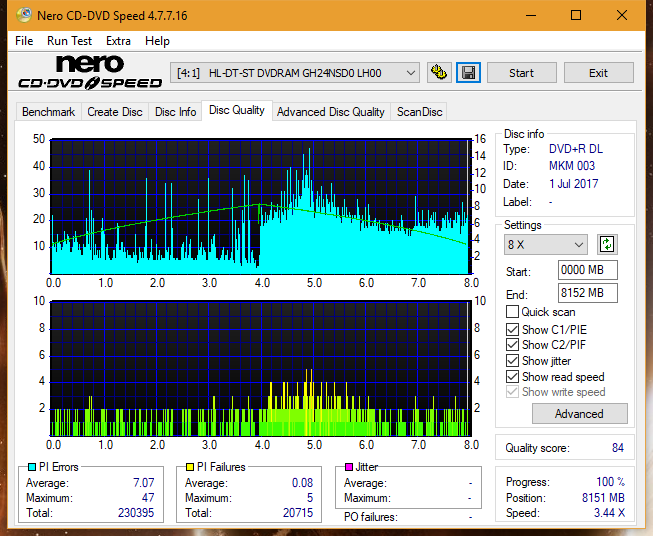Switch to the Advanced Disc Quality tab
Image resolution: width=653 pixels, height=536 pixels.
331,112
